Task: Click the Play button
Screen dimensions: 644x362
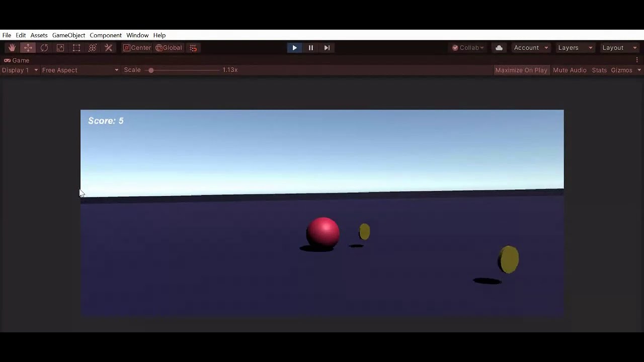Action: [295, 48]
